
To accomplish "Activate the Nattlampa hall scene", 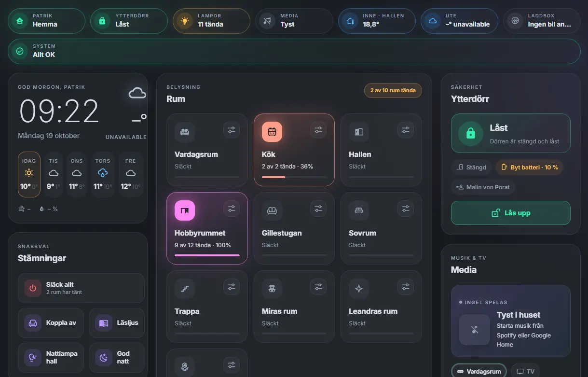I will (51, 358).
